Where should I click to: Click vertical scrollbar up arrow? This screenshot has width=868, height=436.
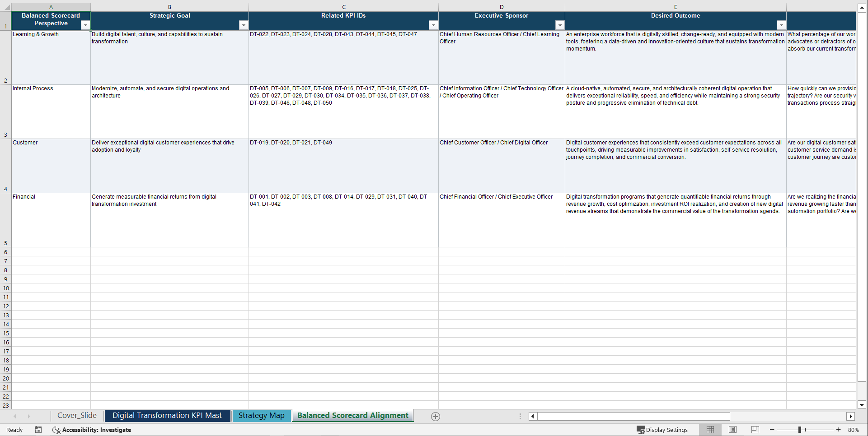(862, 7)
